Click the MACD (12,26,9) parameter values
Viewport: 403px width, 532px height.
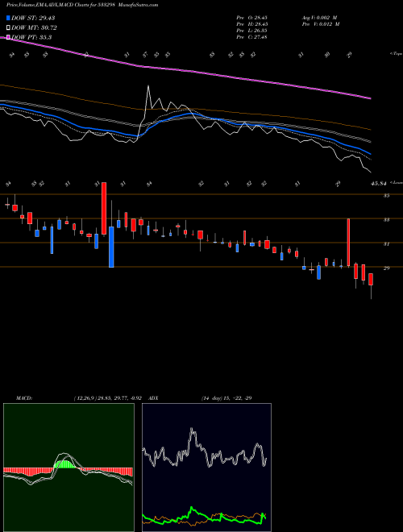[107, 398]
